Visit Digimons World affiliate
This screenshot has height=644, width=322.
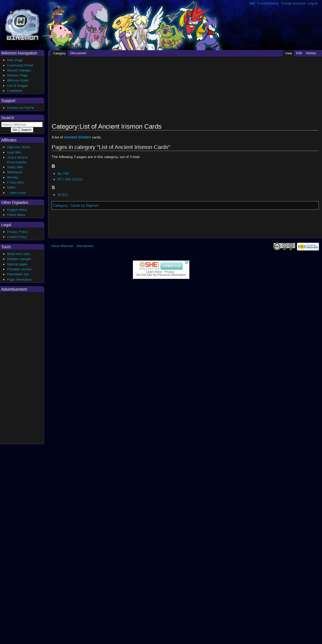18,147
